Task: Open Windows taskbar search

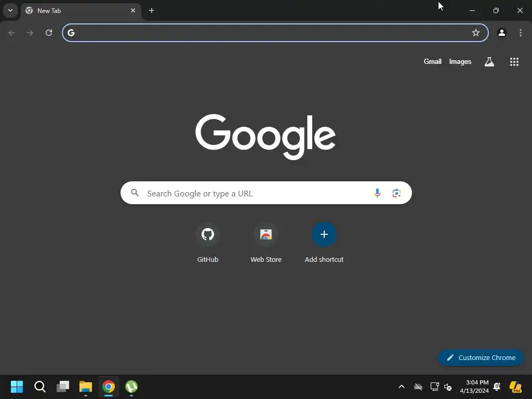Action: [39, 387]
